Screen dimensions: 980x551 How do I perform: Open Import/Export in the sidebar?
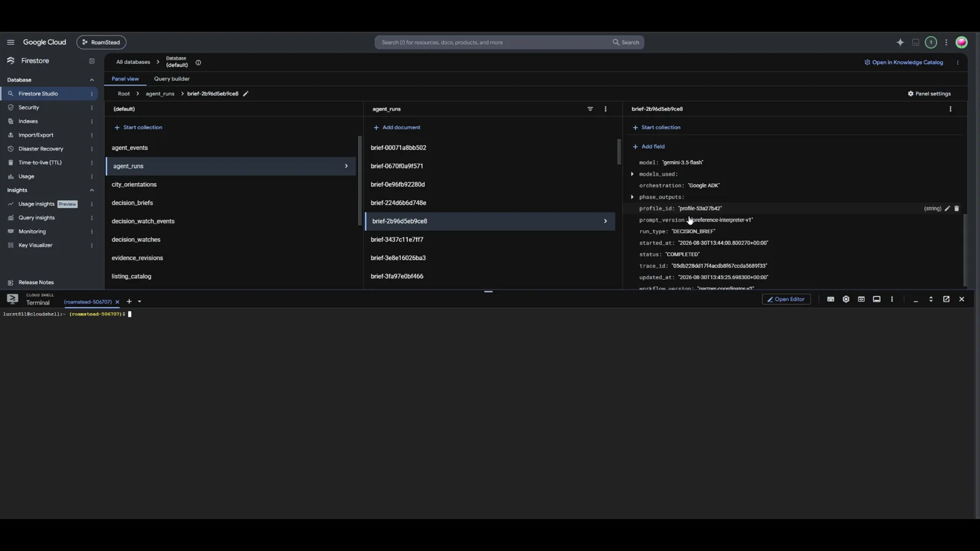pos(36,135)
